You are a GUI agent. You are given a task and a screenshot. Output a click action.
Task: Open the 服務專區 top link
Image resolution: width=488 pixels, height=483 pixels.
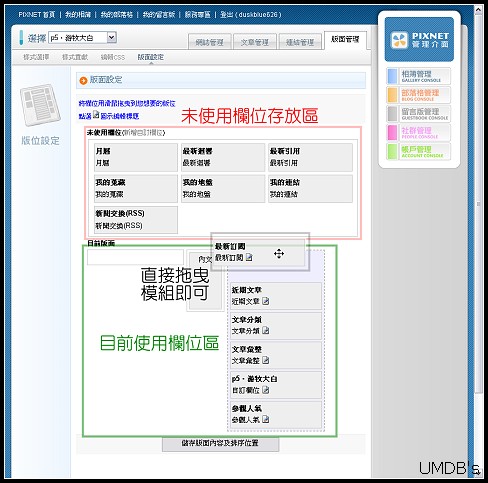[197, 15]
